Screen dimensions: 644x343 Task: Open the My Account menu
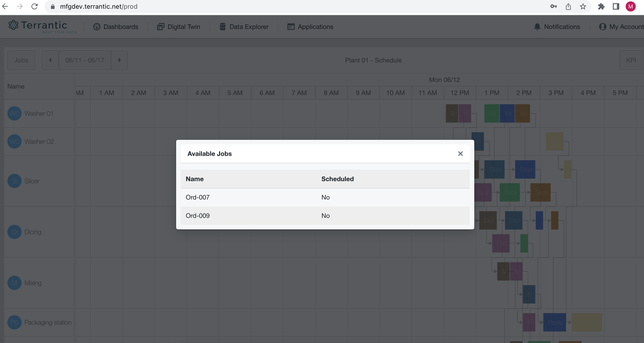click(621, 27)
